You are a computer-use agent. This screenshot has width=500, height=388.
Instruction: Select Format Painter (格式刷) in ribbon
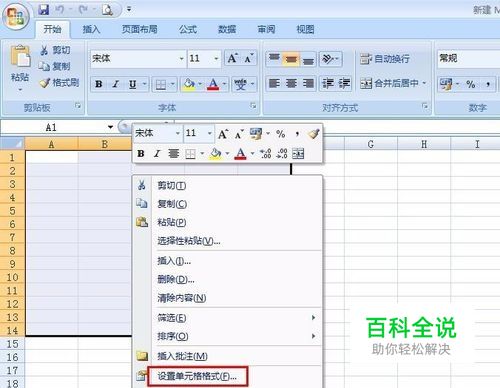coord(59,82)
